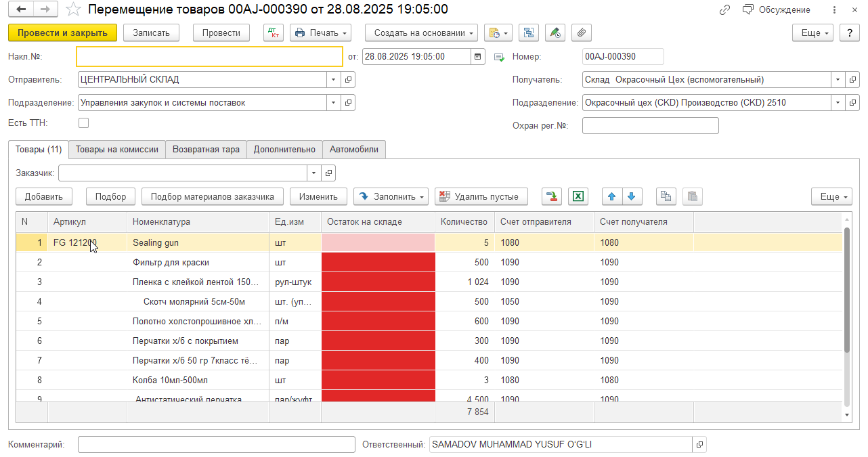Viewport: 868px width, 457px height.
Task: Toggle the Есть ТТН checkbox
Action: (84, 123)
